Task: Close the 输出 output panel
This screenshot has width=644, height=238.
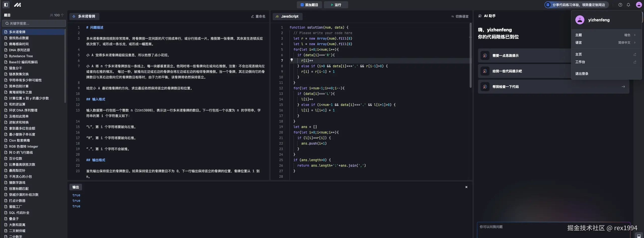Action: (466, 187)
